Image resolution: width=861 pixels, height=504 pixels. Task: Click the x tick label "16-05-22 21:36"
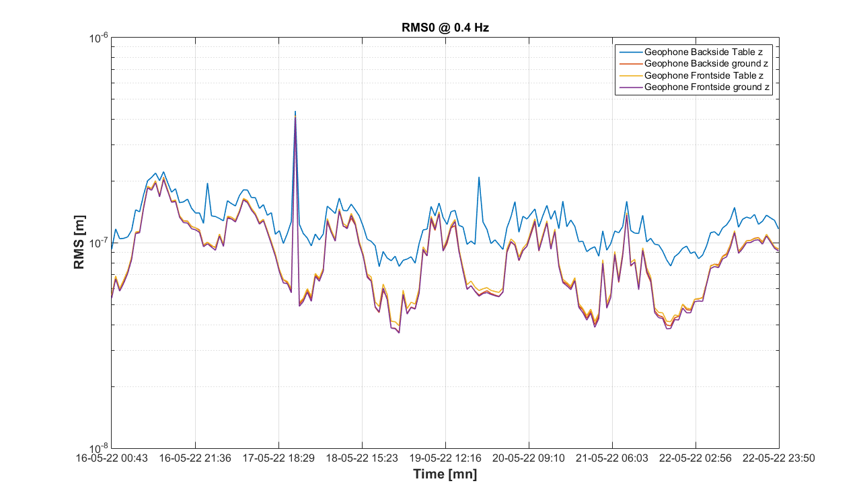[195, 458]
